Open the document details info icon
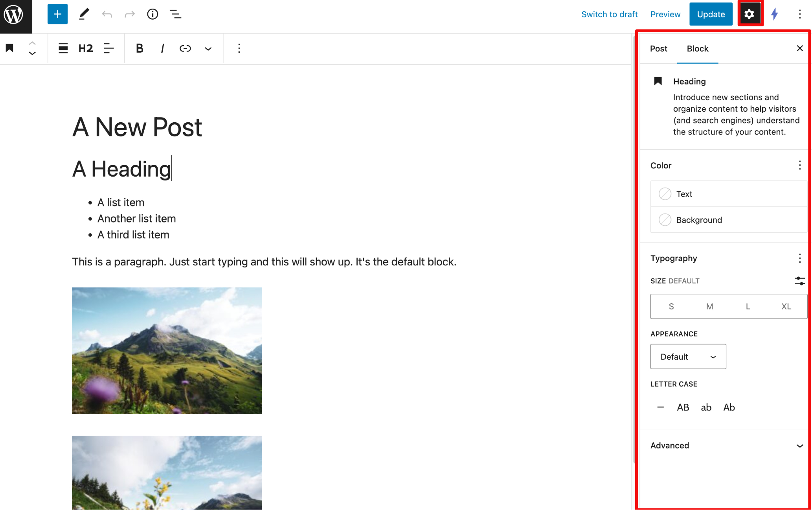The width and height of the screenshot is (812, 510). [152, 15]
